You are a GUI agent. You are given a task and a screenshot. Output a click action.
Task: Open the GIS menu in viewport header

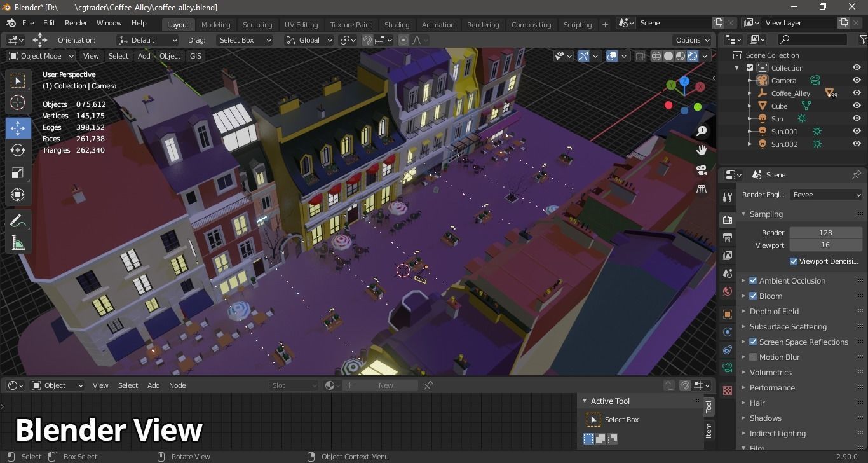pyautogui.click(x=195, y=56)
